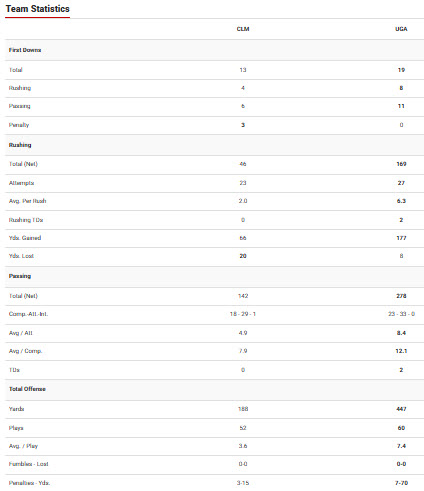Select the UGA column header
The height and width of the screenshot is (491, 424).
[x=401, y=29]
